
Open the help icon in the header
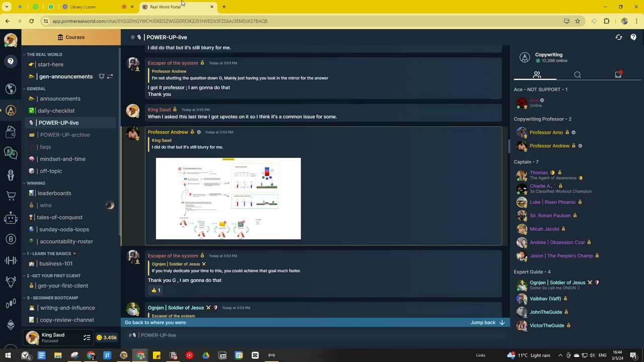(633, 37)
